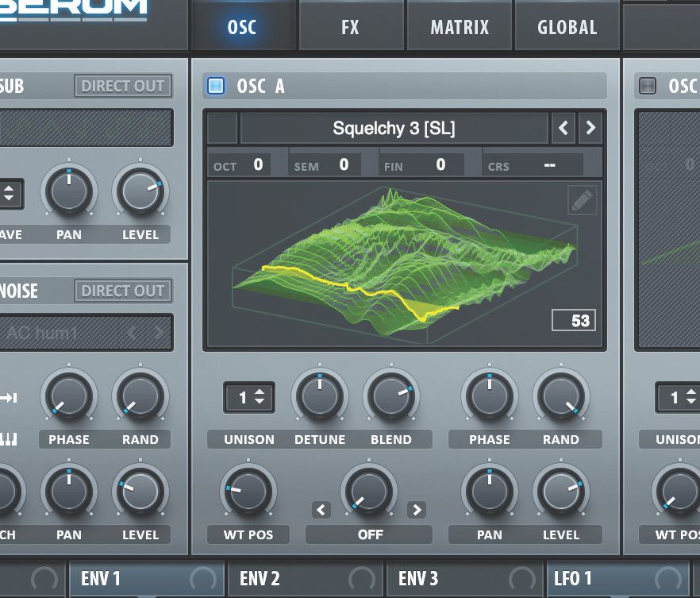This screenshot has width=700, height=598.
Task: Click DIRECT OUT on the NOISE section
Action: [x=123, y=291]
